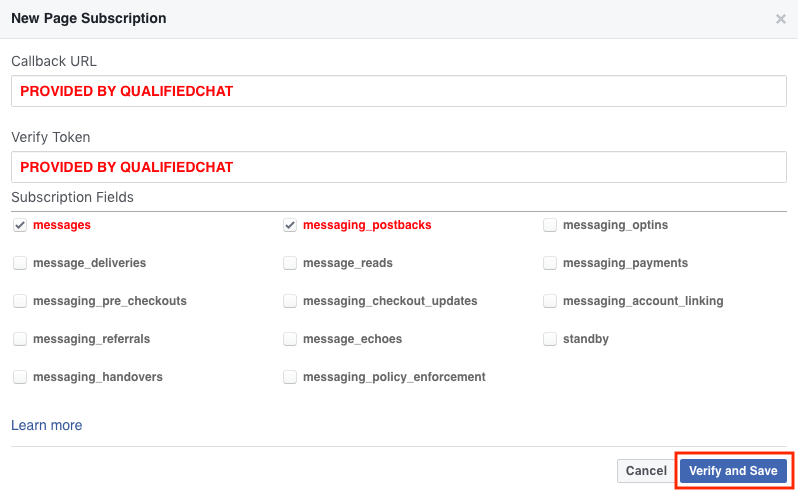Open the Learn more link

coord(47,425)
